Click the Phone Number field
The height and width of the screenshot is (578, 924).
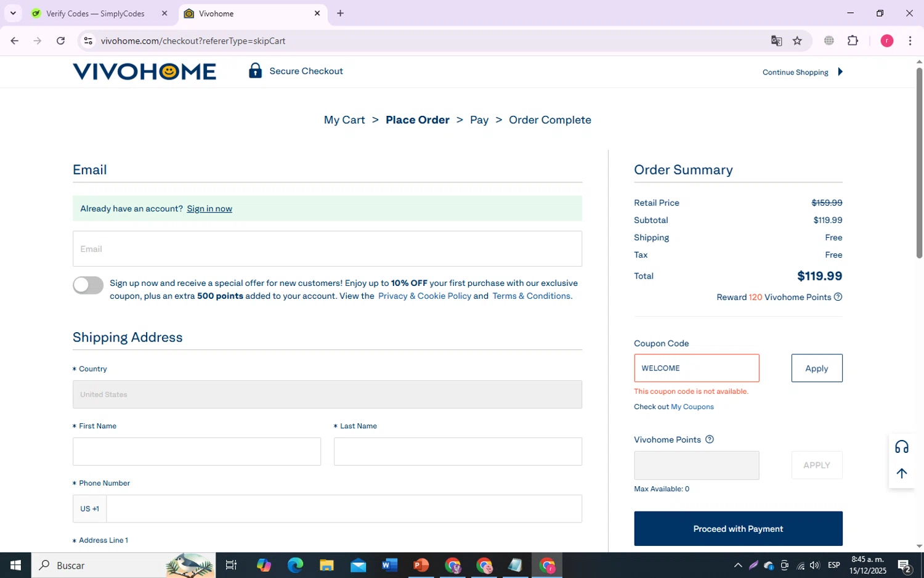(344, 509)
